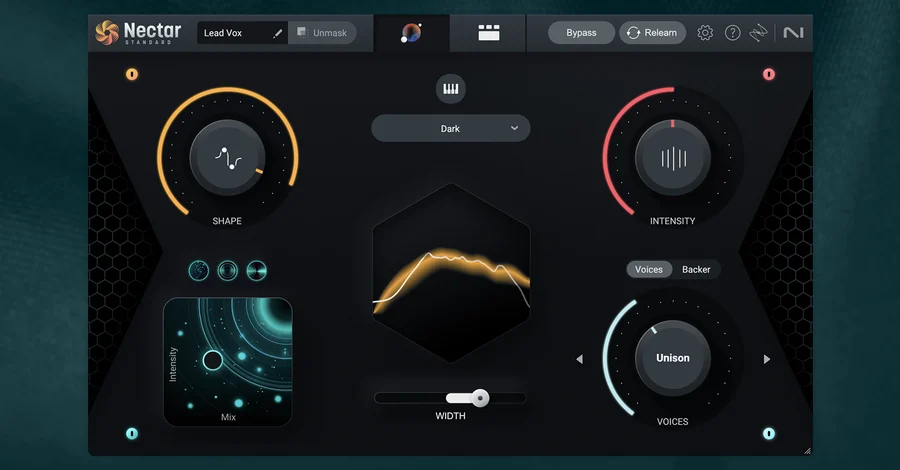
Task: Click the Unison Voices knob
Action: pyautogui.click(x=673, y=358)
